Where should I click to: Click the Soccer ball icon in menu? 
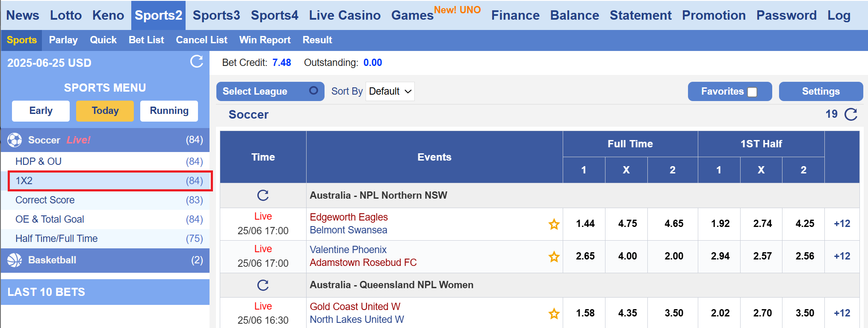(15, 140)
